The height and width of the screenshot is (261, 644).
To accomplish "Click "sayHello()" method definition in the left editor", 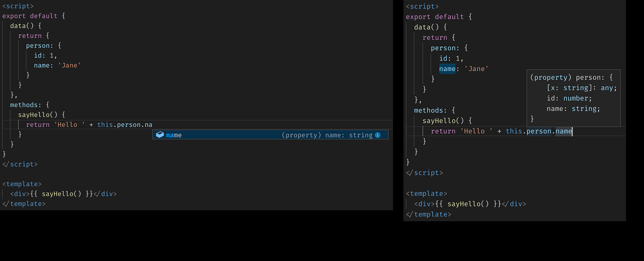I will 41,115.
